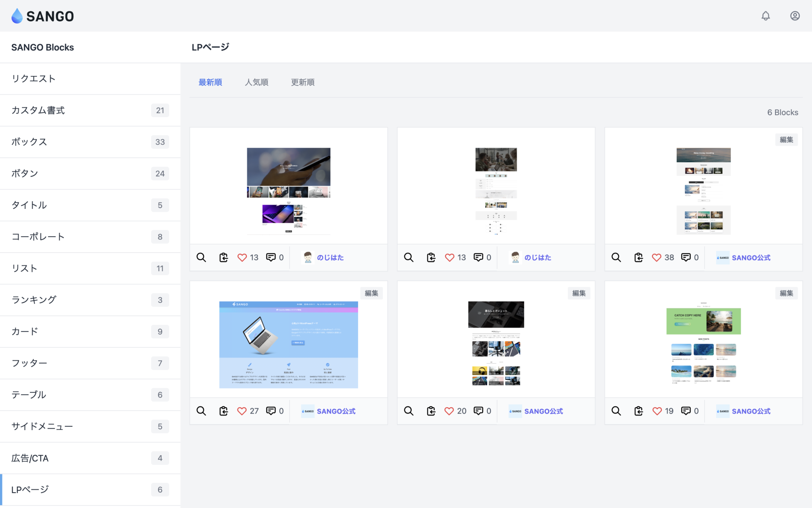Open the account menu icon
The image size is (812, 508).
point(795,16)
